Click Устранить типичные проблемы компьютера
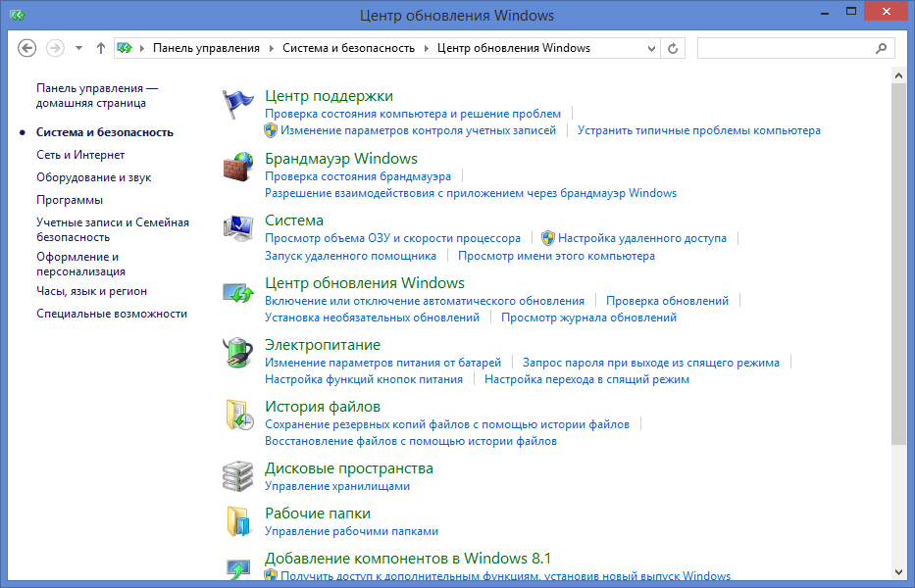 click(699, 130)
